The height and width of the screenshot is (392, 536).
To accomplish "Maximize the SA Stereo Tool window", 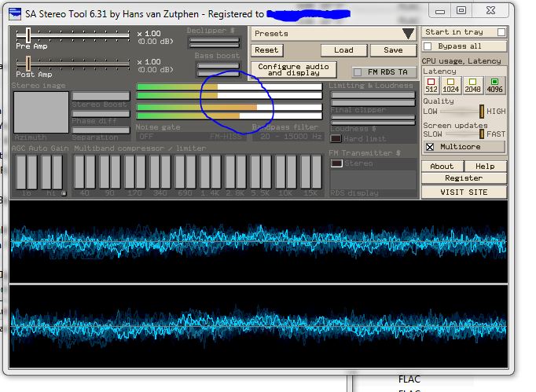I will [x=461, y=10].
